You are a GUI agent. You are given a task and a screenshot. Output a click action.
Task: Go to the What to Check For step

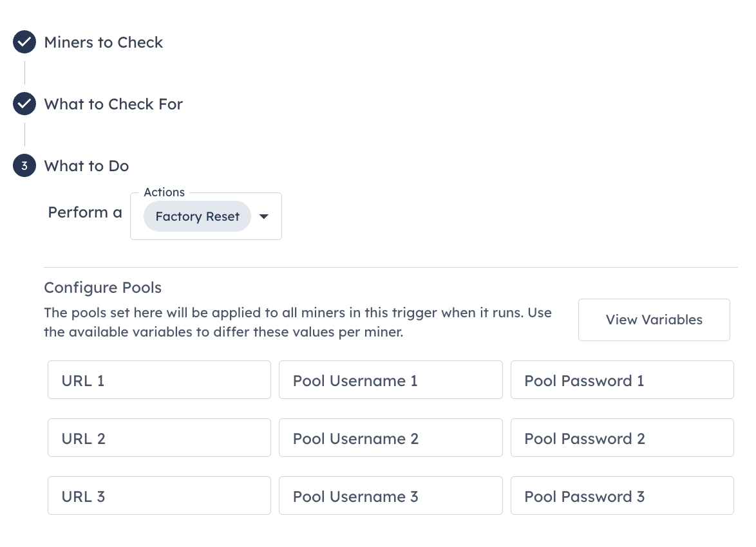click(113, 104)
